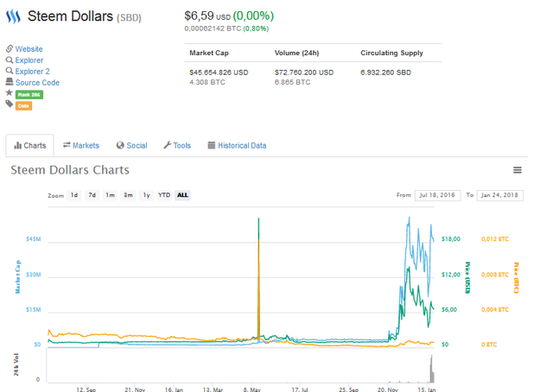Click the calendar icon of Historical Data
The height and width of the screenshot is (392, 553).
[x=211, y=145]
